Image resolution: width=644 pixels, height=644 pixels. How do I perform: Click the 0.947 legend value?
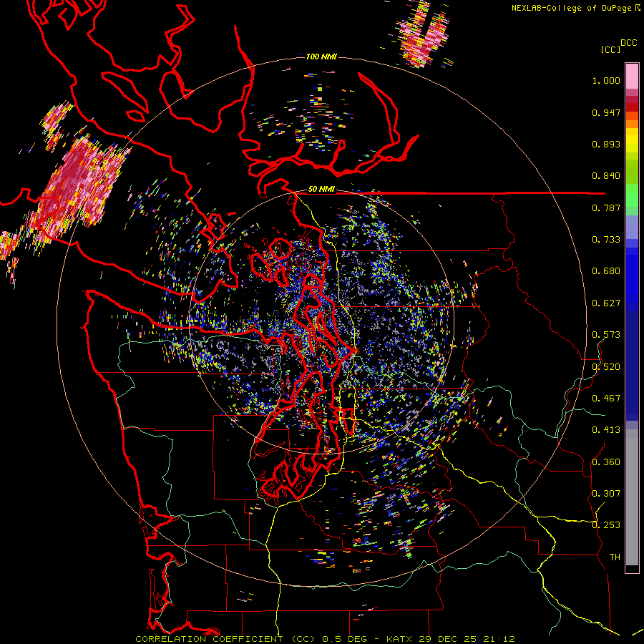[606, 112]
